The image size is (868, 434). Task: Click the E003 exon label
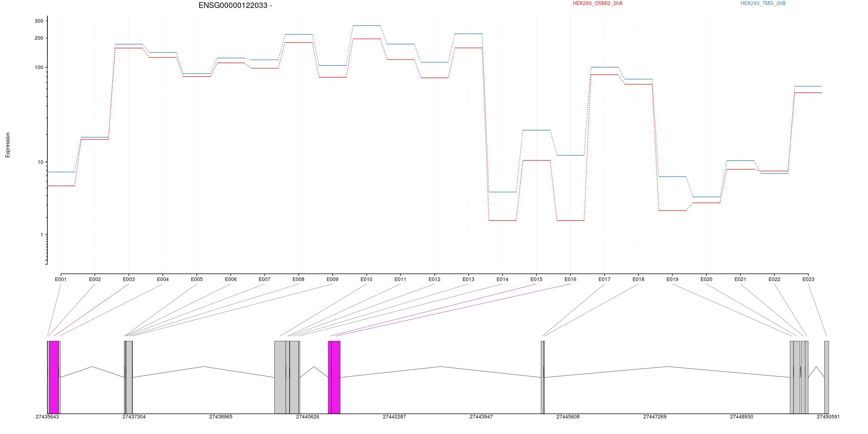click(x=129, y=279)
